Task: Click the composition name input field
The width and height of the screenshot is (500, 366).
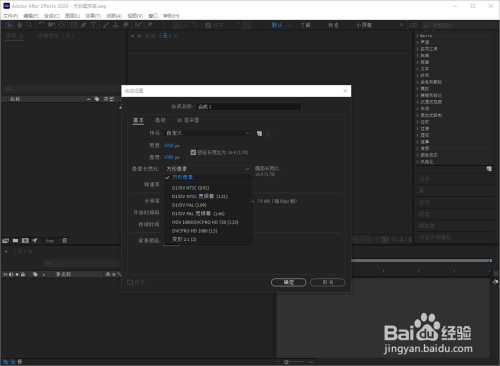Action: pyautogui.click(x=249, y=107)
